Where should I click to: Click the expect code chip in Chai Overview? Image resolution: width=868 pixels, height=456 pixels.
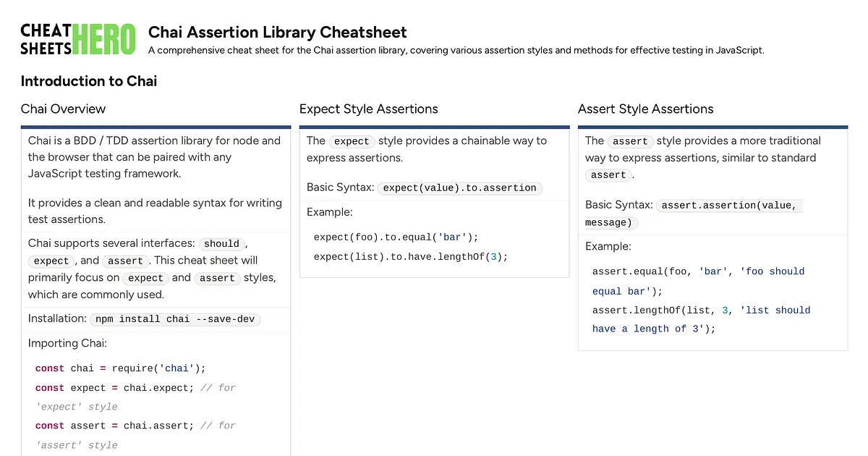(51, 261)
